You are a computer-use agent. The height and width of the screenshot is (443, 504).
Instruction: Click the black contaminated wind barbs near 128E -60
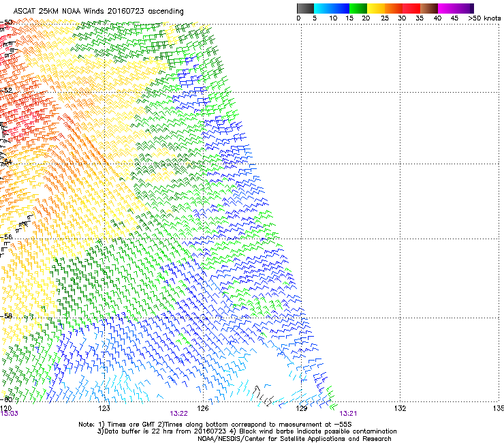click(264, 396)
